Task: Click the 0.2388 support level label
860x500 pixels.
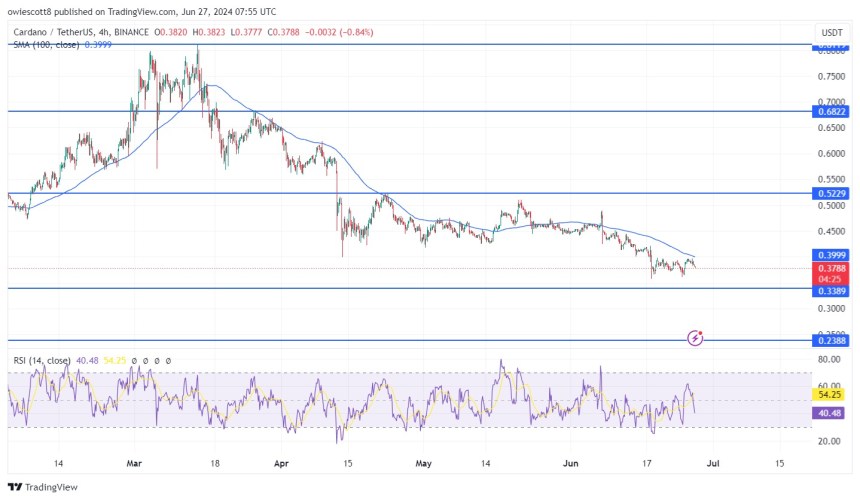Action: (x=833, y=341)
